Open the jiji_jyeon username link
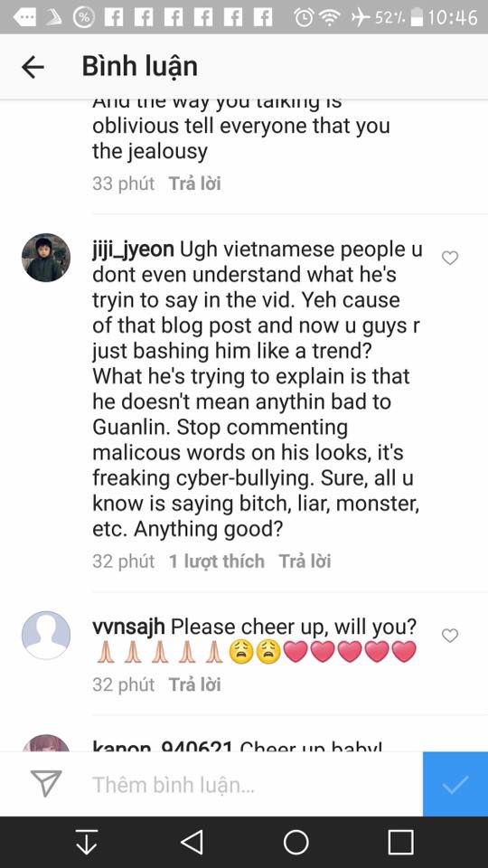Image resolution: width=488 pixels, height=868 pixels. point(134,250)
